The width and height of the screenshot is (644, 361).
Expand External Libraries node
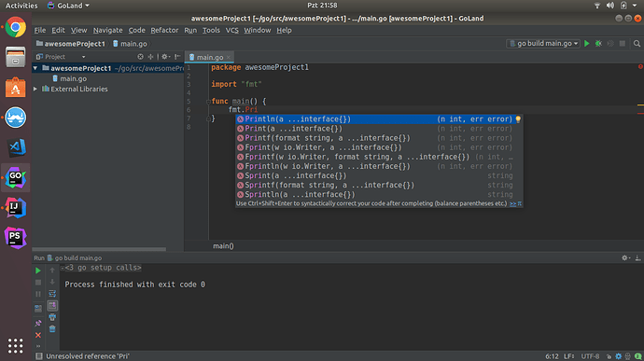tap(35, 90)
